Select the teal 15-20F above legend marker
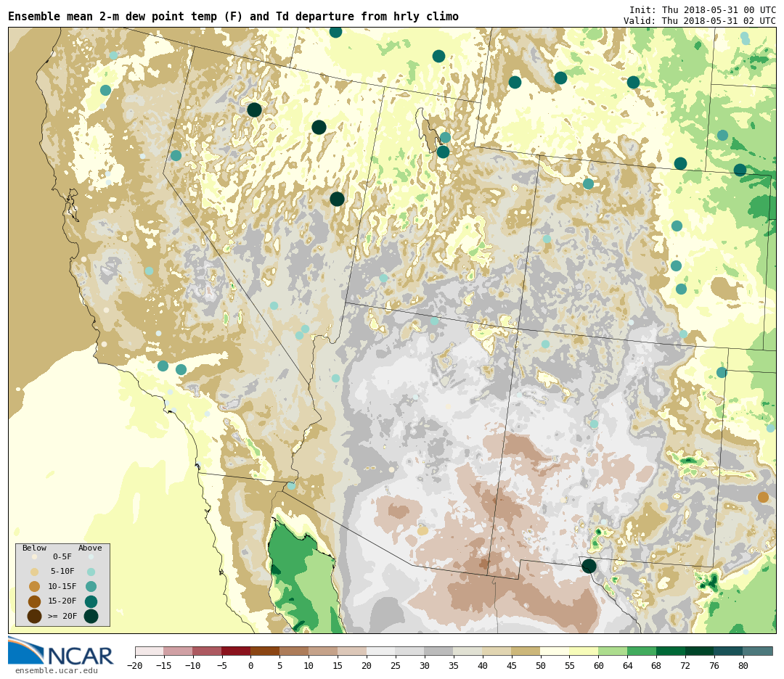 tap(91, 601)
